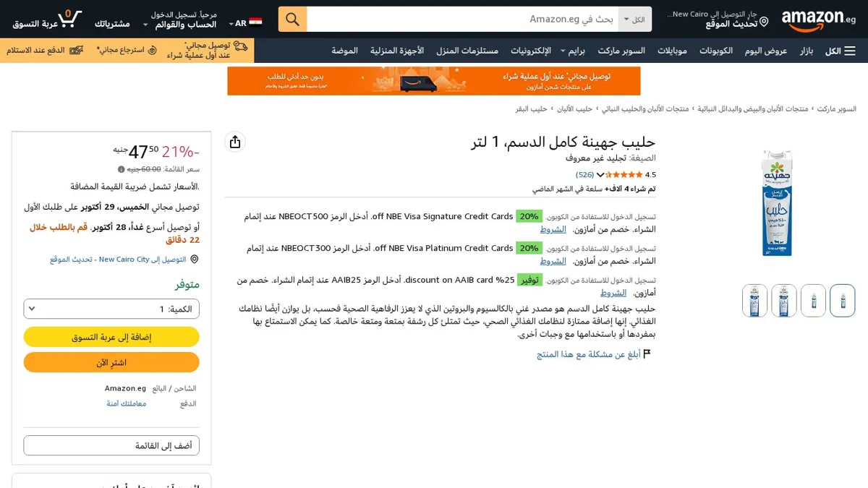Open الشروط link for AAIB25 offer

613,293
